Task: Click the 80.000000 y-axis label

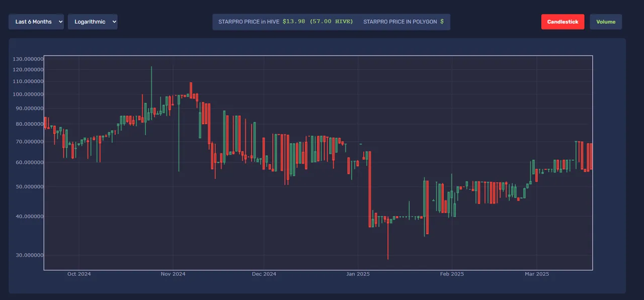Action: pos(30,124)
